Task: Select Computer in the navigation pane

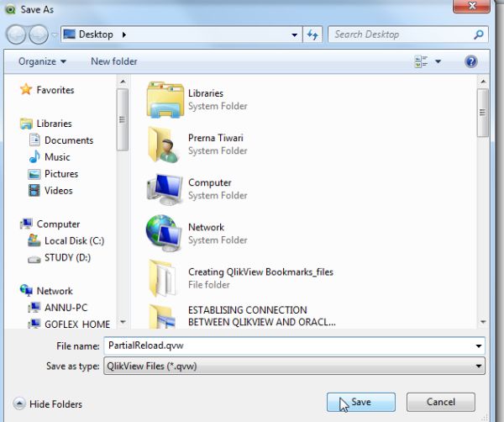Action: coord(58,224)
